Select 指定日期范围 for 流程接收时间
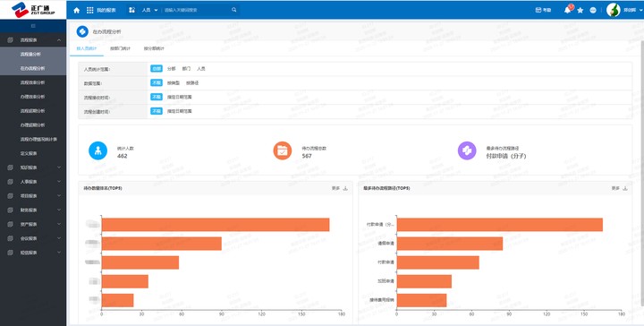The image size is (644, 326). point(180,97)
